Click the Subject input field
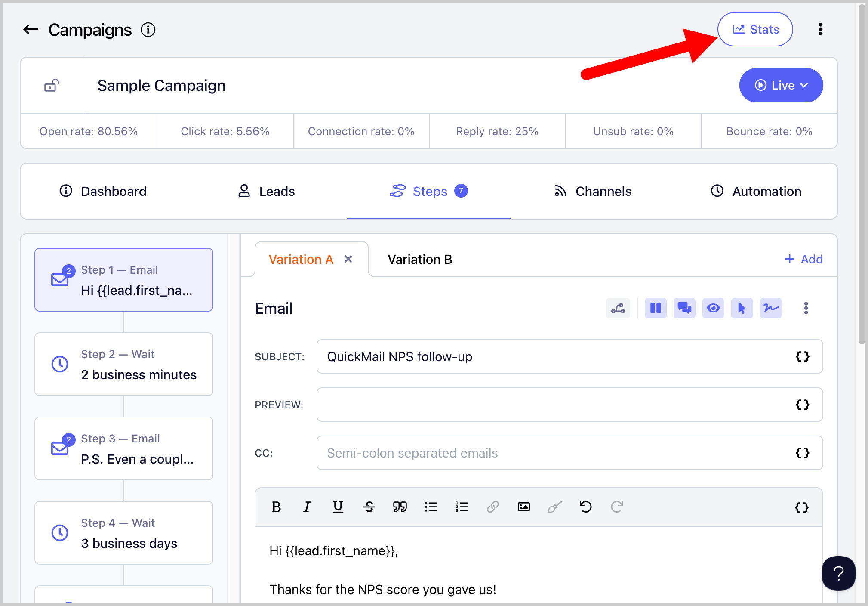868x606 pixels. point(570,356)
